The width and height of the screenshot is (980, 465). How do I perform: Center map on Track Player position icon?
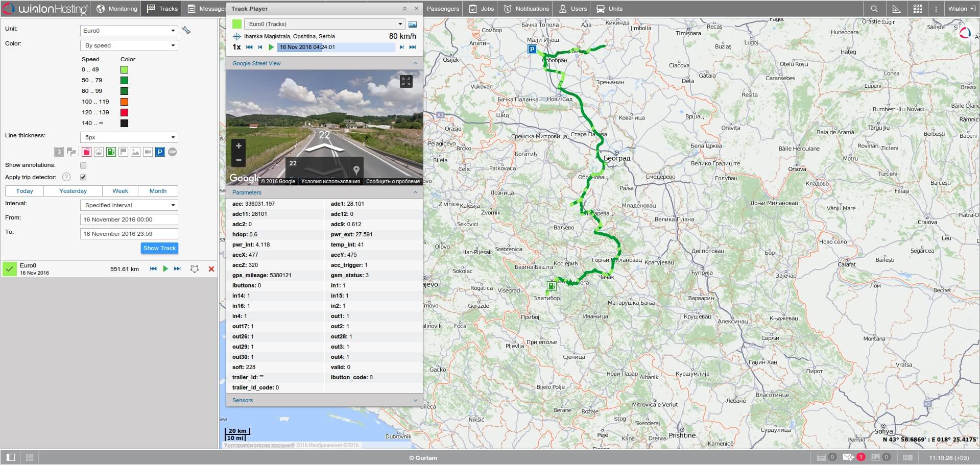236,36
